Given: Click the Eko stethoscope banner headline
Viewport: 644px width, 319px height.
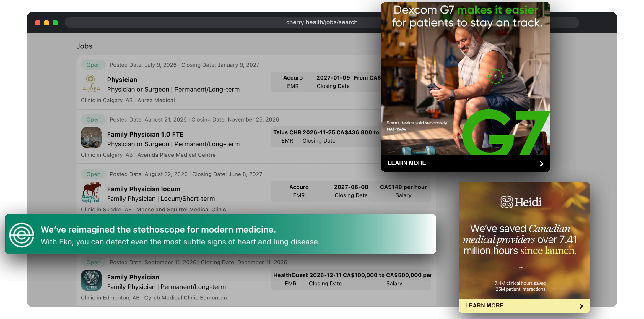Looking at the screenshot, I should point(158,229).
